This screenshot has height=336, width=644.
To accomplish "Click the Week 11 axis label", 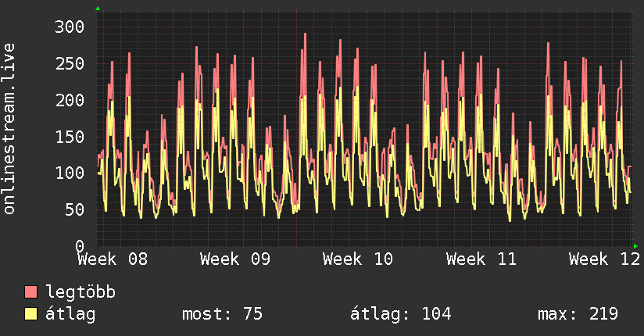I will coord(481,259).
